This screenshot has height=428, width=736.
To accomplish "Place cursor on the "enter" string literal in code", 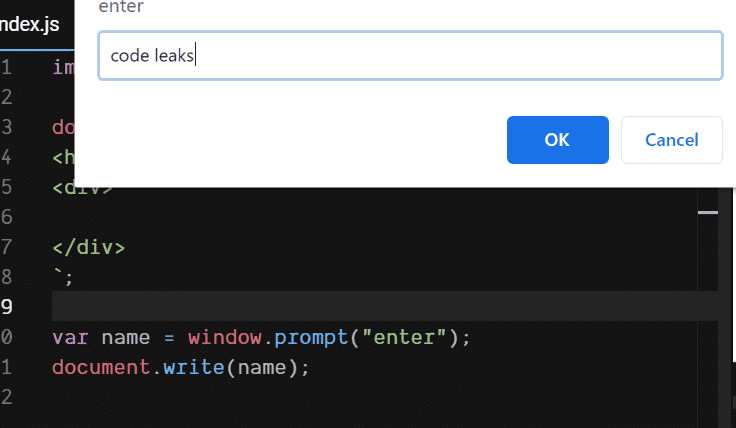I will click(x=404, y=337).
